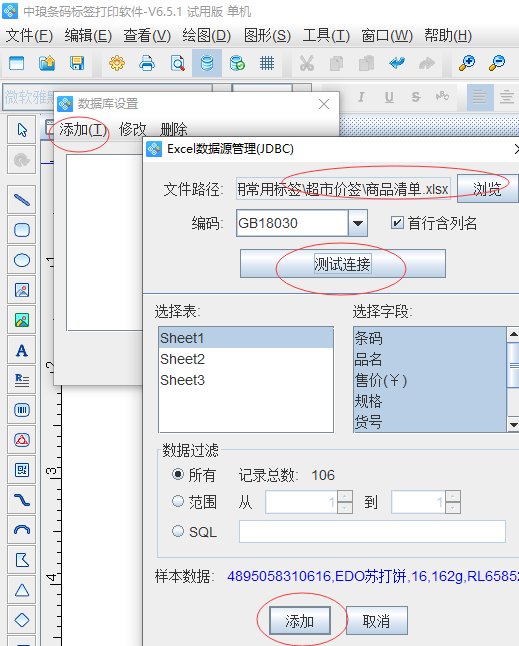
Task: Select the curve line tool
Action: coord(22,500)
